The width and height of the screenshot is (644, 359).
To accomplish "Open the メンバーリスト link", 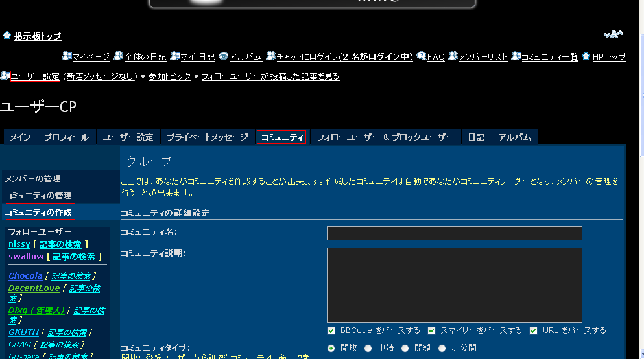I will point(483,56).
